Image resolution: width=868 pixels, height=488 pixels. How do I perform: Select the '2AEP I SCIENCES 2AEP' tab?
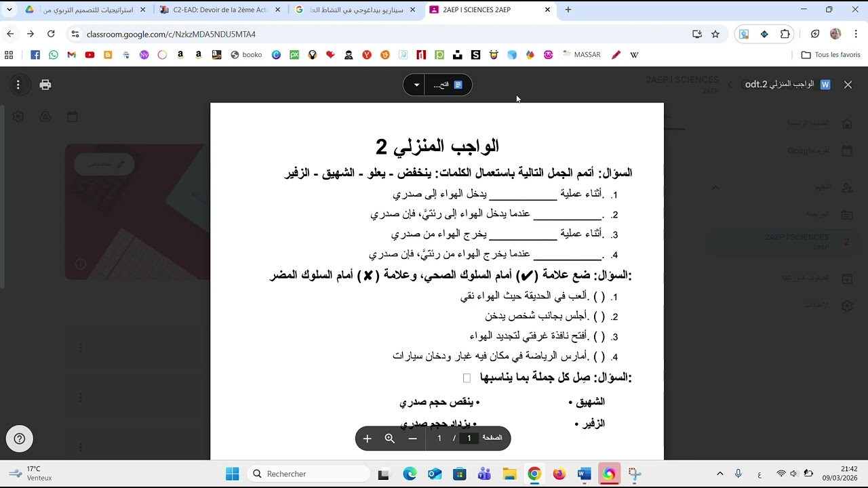[491, 10]
